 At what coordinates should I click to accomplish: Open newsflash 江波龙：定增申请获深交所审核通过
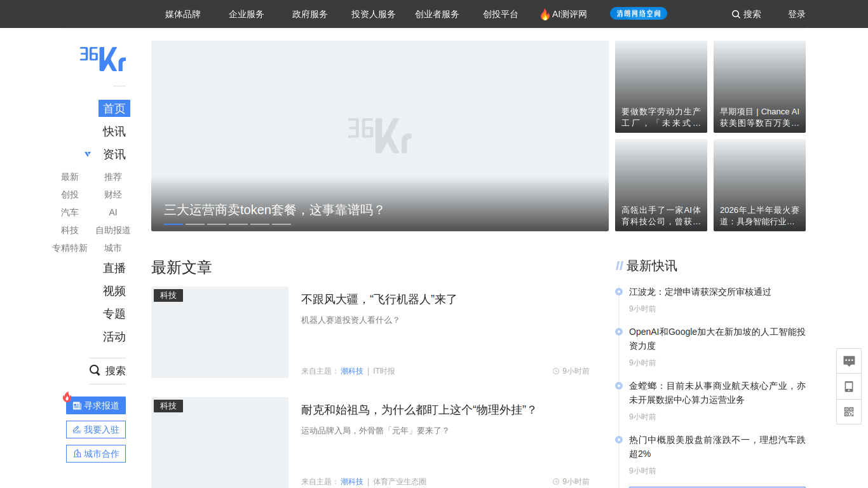click(x=700, y=292)
